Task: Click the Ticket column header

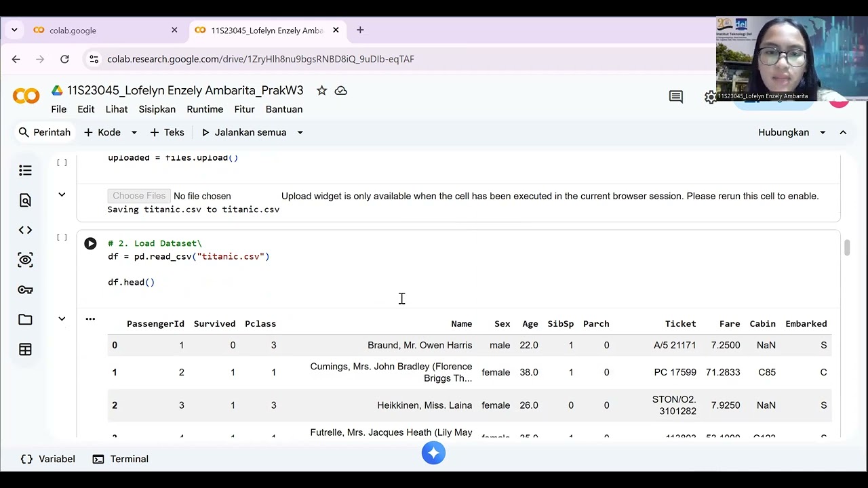Action: pyautogui.click(x=680, y=324)
